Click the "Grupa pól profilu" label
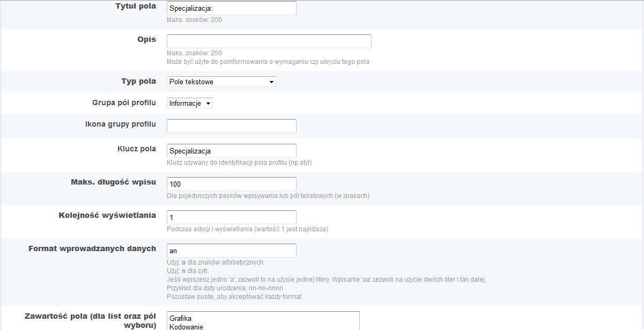The image size is (644, 330). coord(124,102)
